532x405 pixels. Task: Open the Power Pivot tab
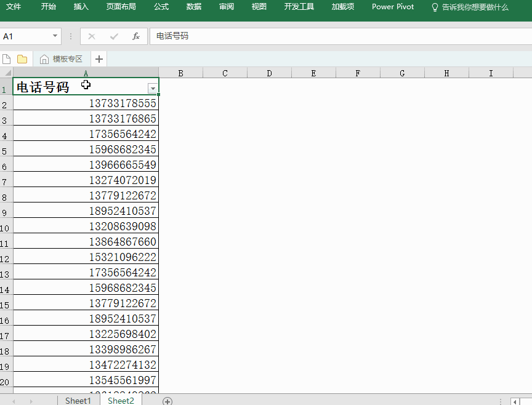click(393, 7)
